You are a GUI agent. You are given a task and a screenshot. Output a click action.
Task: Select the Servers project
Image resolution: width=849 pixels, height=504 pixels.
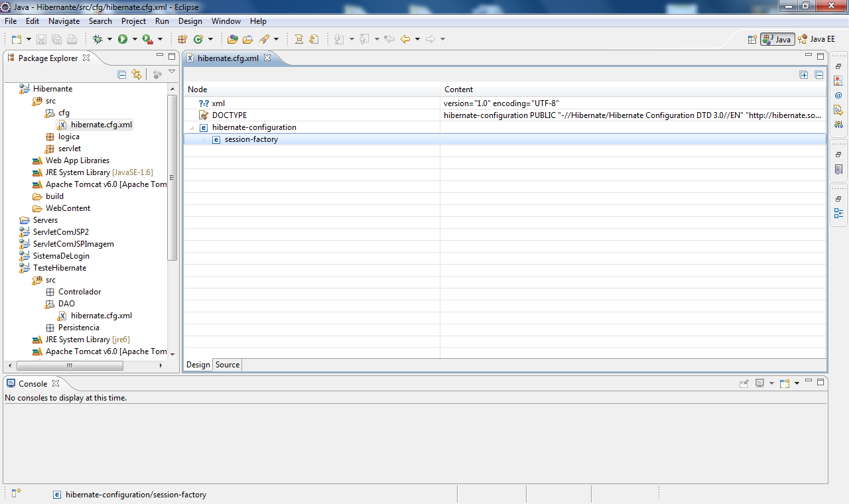[x=45, y=220]
